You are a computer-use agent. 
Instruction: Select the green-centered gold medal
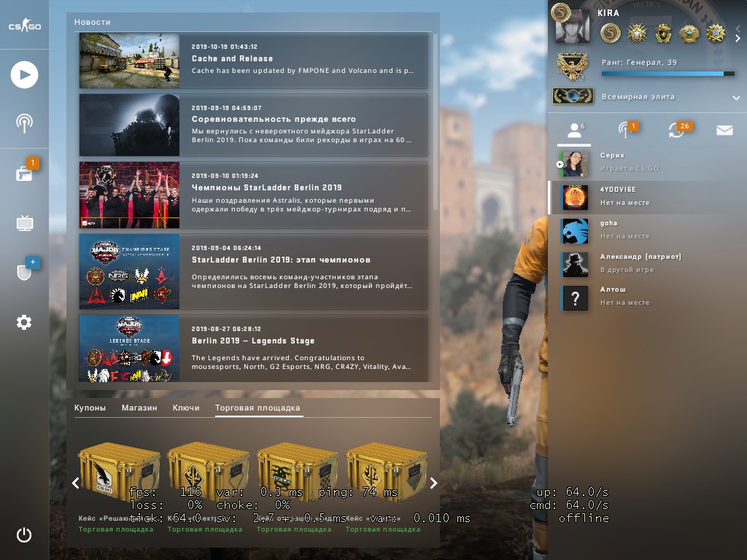(x=689, y=34)
